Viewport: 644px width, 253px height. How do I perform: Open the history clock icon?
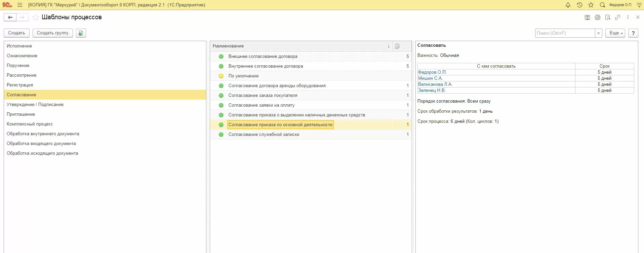tap(579, 5)
